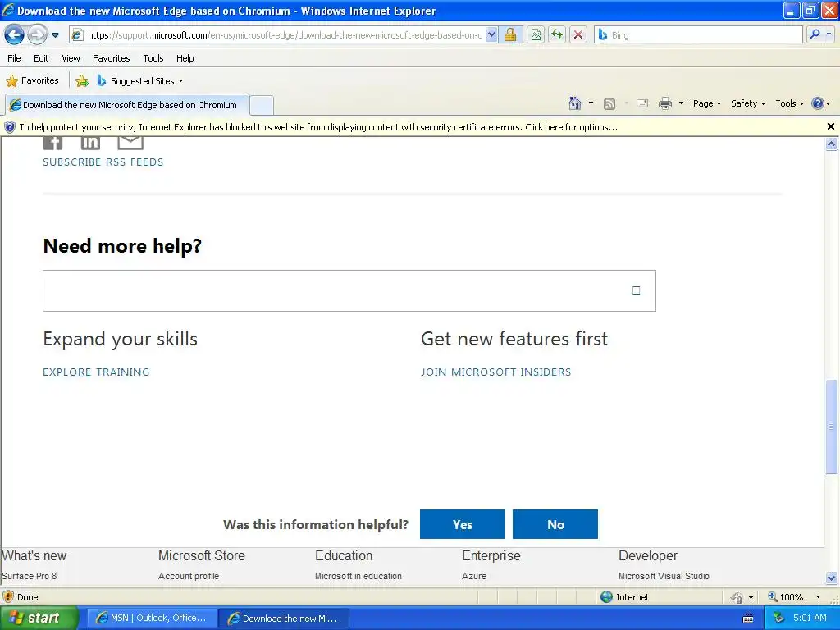Open the JOIN MICROSOFT INSIDERS link
Image resolution: width=840 pixels, height=630 pixels.
(496, 372)
